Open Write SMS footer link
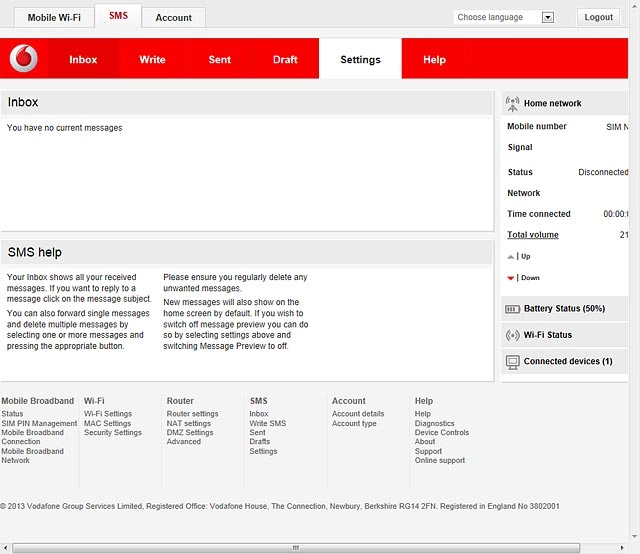 (x=268, y=423)
